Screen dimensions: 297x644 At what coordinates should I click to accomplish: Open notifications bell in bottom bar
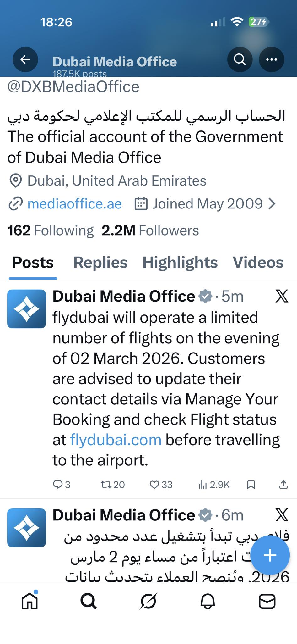208,602
